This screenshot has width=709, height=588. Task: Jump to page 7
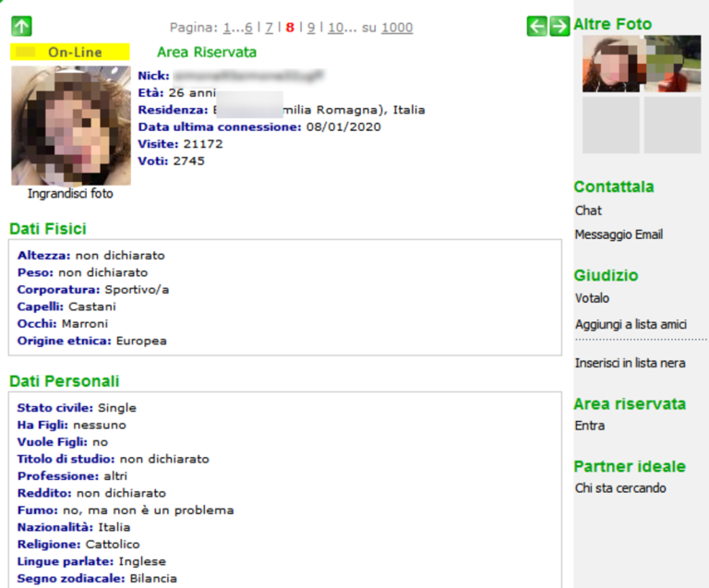(269, 28)
